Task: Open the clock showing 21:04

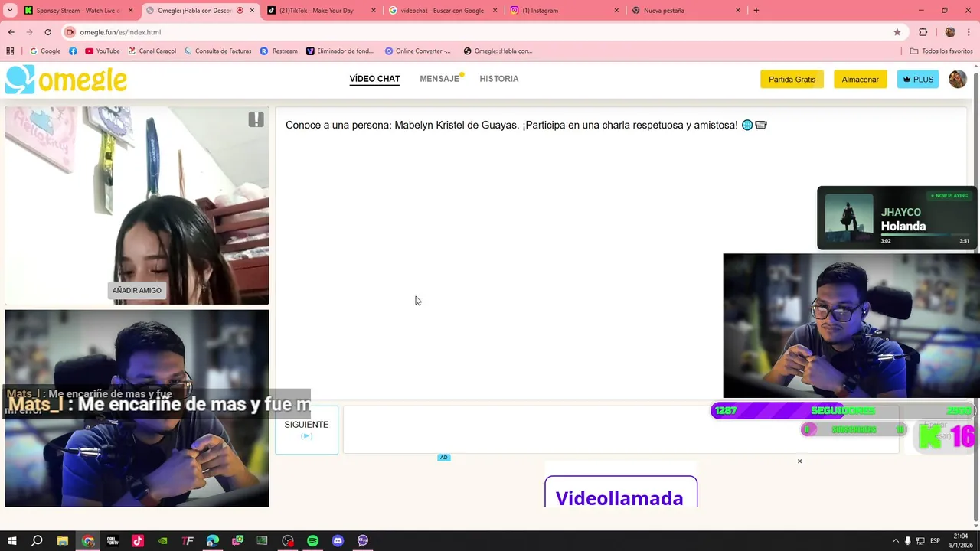Action: click(x=961, y=541)
